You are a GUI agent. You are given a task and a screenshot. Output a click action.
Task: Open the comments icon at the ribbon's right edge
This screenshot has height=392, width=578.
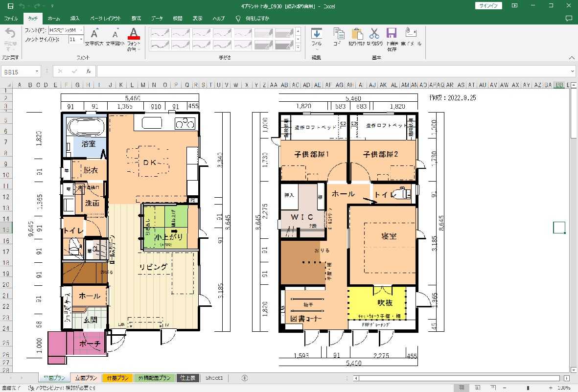coord(569,18)
